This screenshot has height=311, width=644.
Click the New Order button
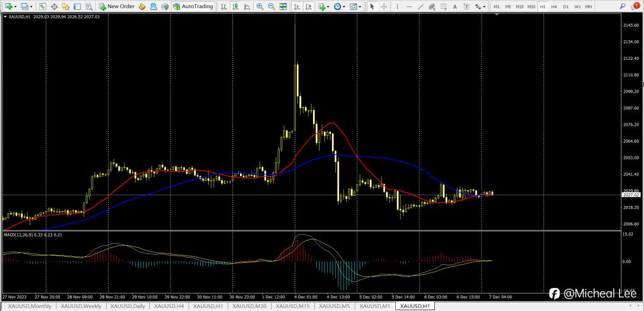(x=117, y=7)
